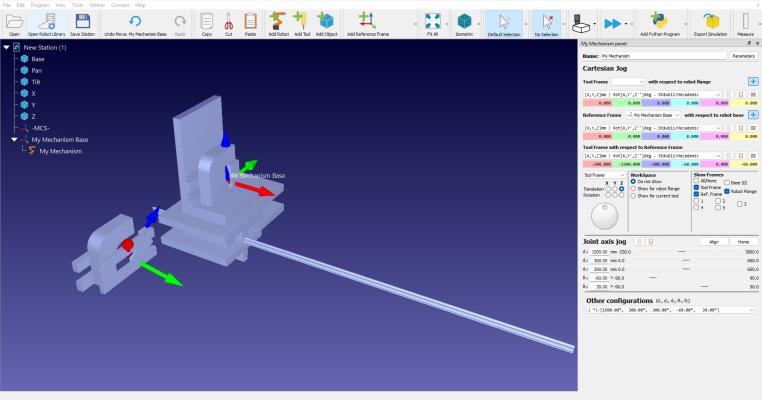This screenshot has width=762, height=400.
Task: Activate No Selection mode
Action: click(x=547, y=24)
